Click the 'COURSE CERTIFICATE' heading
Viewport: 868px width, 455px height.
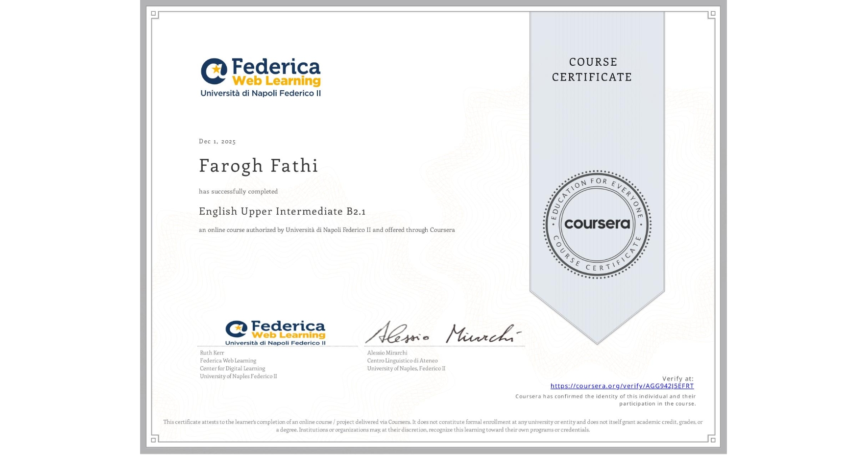point(592,70)
